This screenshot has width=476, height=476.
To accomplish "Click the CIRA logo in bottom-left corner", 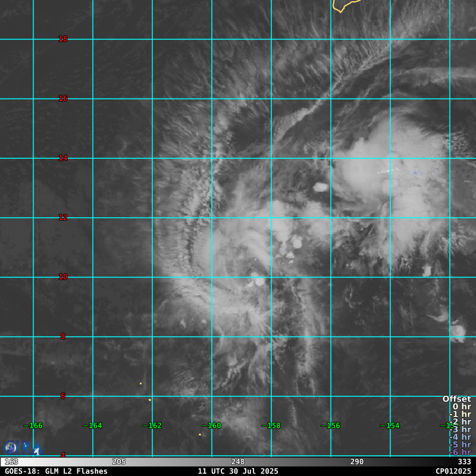I will point(22,448).
